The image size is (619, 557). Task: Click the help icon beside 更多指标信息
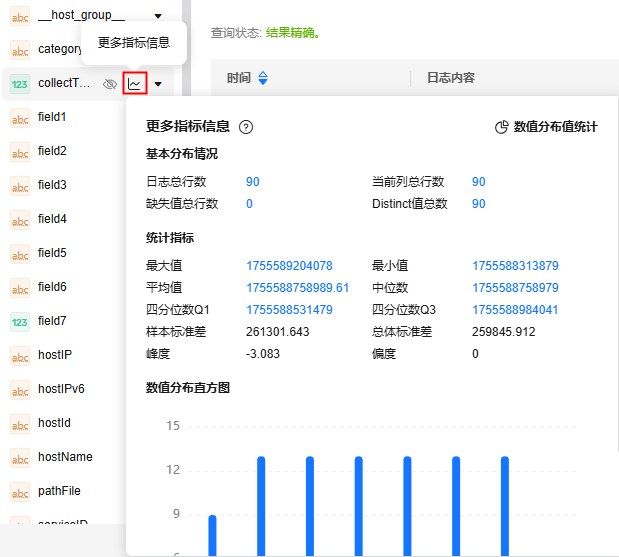[x=246, y=127]
